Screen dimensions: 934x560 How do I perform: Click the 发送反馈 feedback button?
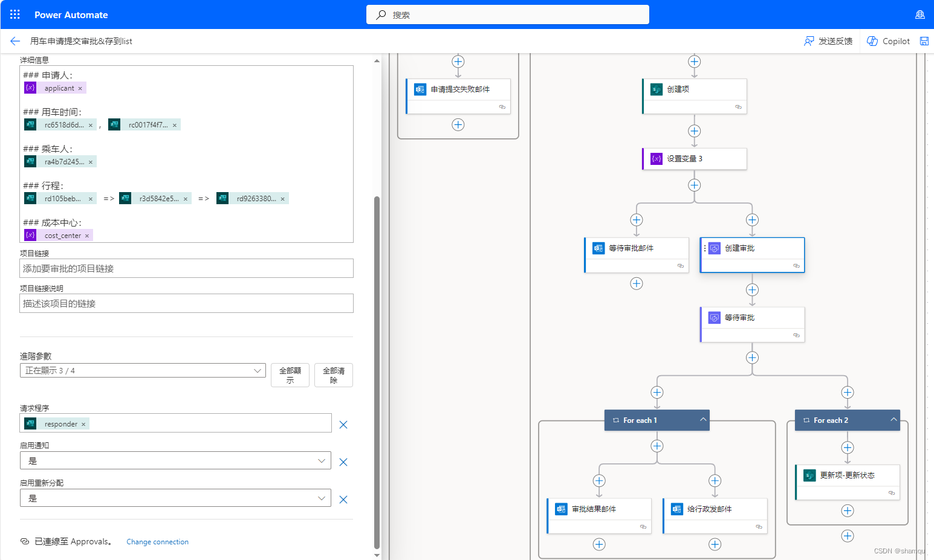click(x=829, y=40)
